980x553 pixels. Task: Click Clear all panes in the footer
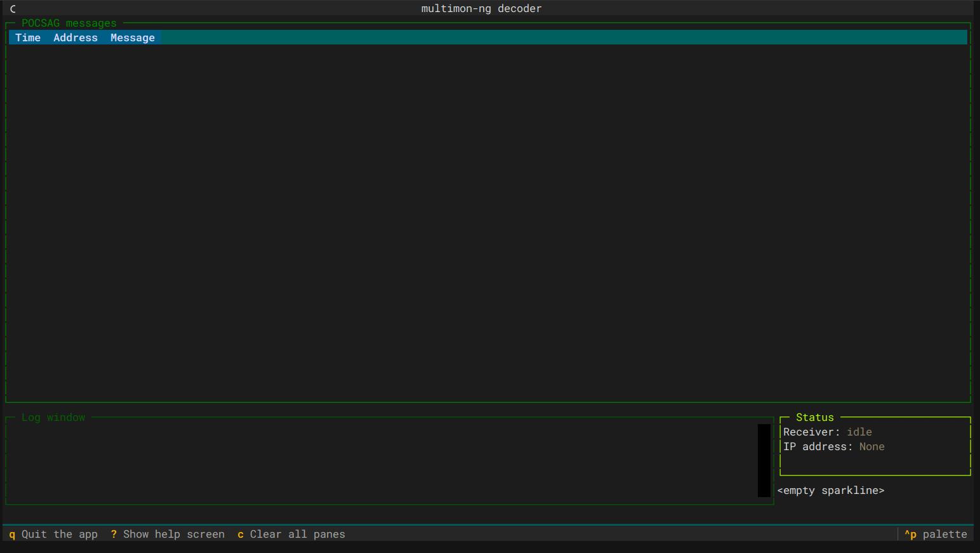pyautogui.click(x=298, y=534)
